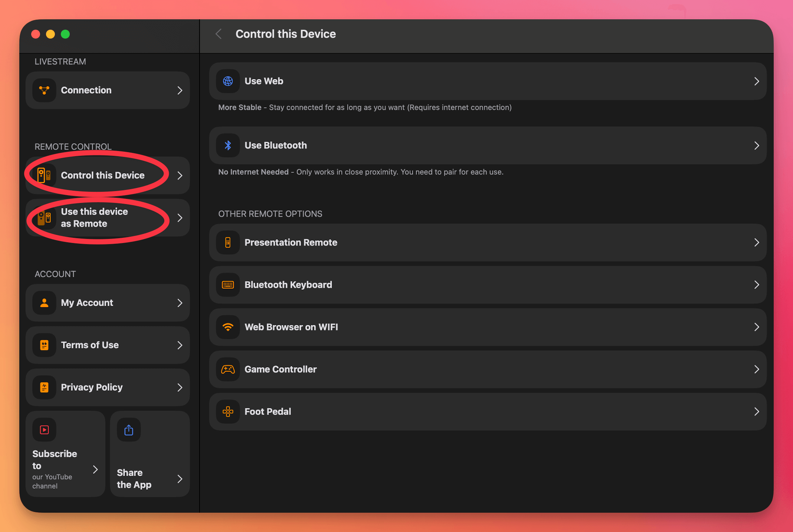Click the gamepad icon for Game Controller
Viewport: 793px width, 532px height.
(228, 370)
